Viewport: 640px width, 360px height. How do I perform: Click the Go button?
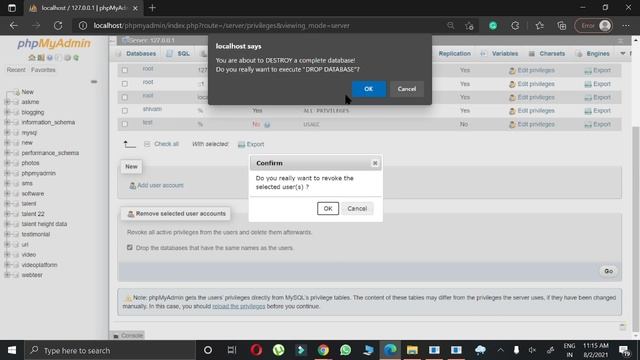pos(608,271)
